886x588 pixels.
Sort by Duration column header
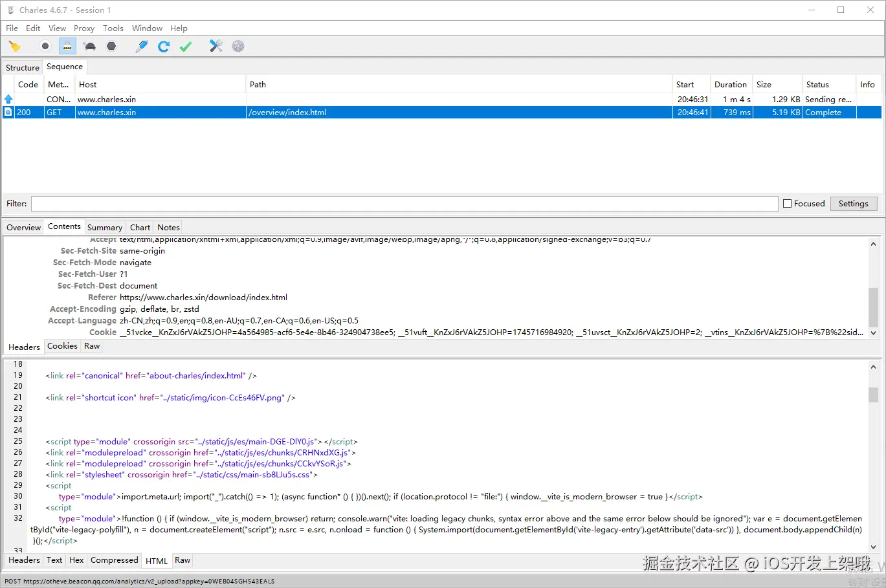click(x=731, y=84)
